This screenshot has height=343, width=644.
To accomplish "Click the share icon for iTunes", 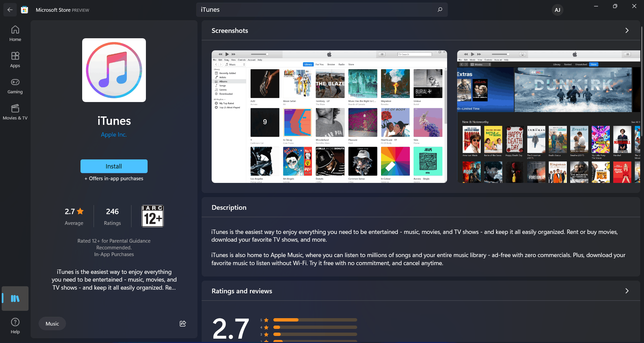I will coord(183,324).
